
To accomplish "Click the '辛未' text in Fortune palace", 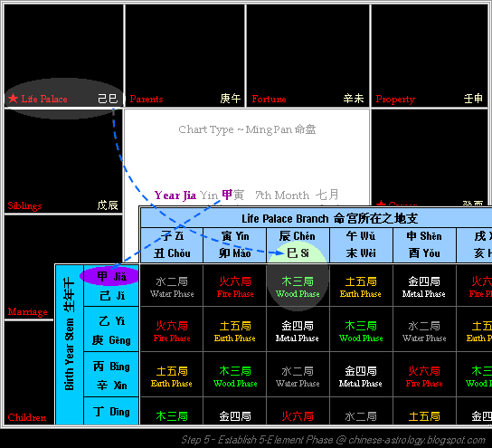I will point(354,99).
